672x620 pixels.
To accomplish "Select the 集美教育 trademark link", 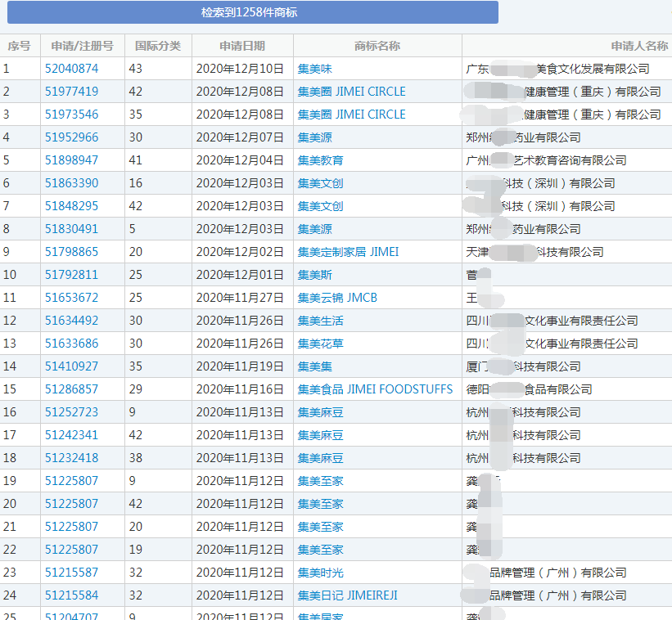I will [322, 160].
